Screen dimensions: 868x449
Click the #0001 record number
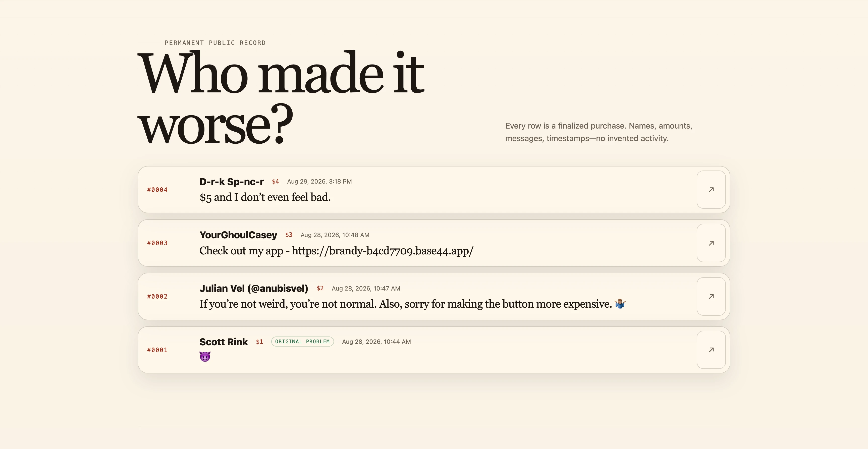click(157, 350)
